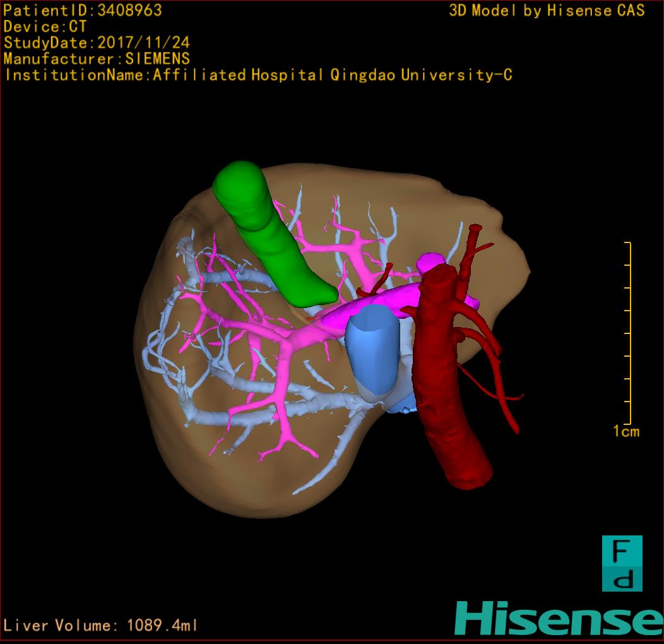
Task: Click the Manufacturer SIEMENS label
Action: tap(97, 59)
